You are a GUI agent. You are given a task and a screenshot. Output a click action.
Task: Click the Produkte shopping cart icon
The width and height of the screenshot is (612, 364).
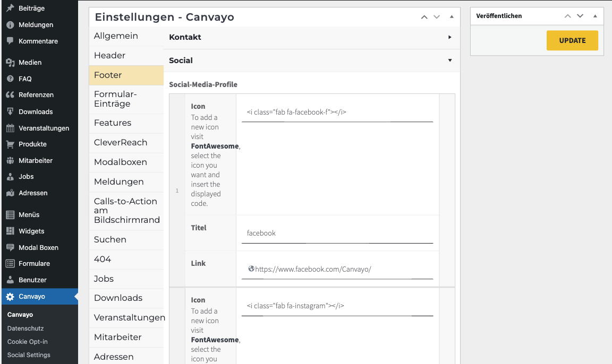tap(10, 144)
